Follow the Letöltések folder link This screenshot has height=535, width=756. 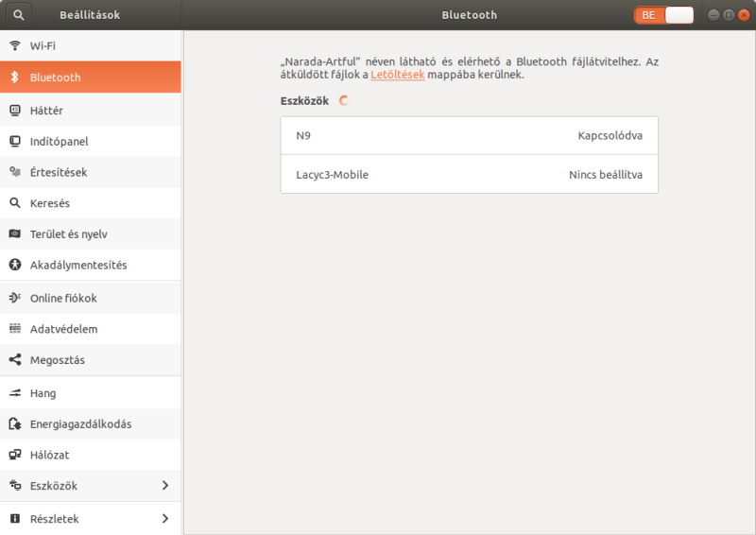tap(397, 75)
